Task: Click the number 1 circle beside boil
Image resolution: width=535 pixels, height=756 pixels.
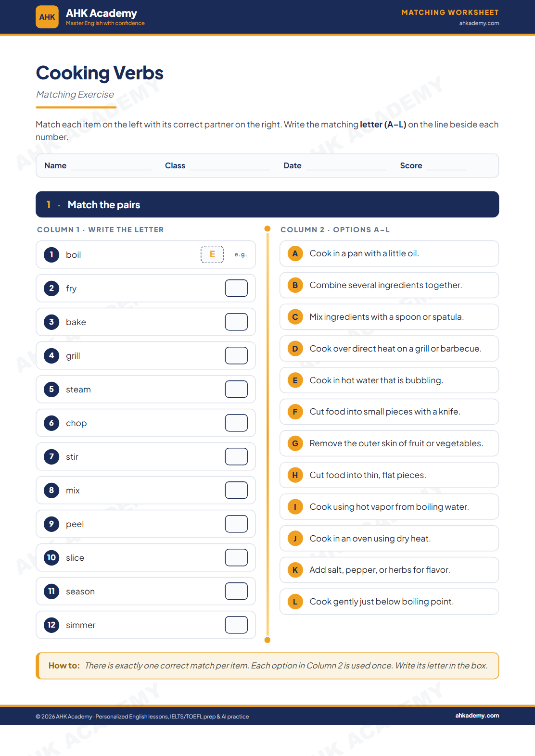Action: pos(51,254)
